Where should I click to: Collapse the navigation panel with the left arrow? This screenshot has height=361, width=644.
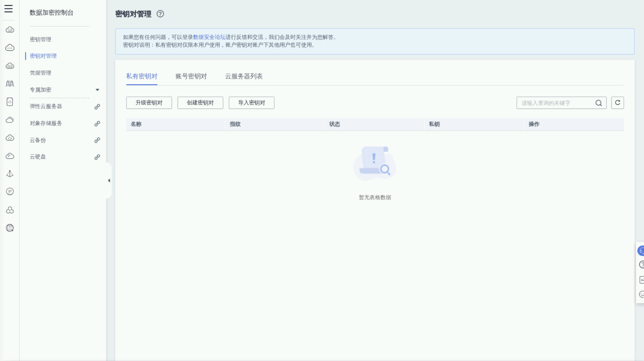[109, 180]
